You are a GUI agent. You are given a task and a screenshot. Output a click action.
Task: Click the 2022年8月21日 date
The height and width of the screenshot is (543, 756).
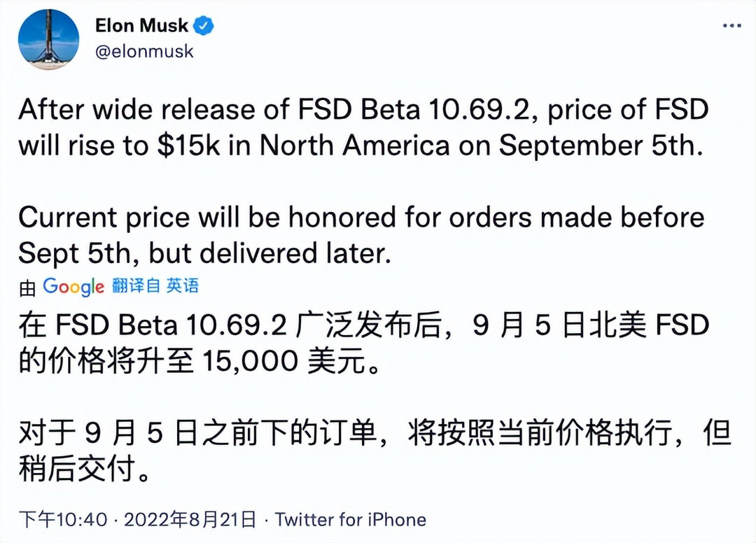tap(190, 520)
